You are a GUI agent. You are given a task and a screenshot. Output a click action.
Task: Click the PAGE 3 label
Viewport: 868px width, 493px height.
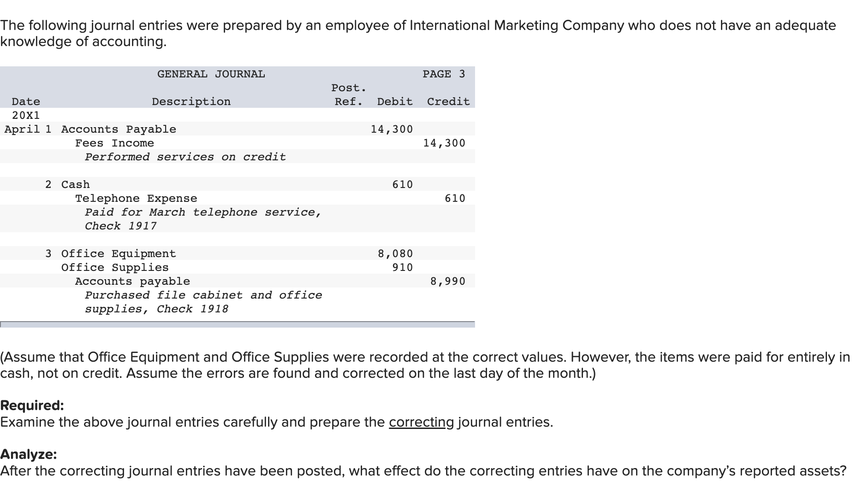tap(444, 74)
